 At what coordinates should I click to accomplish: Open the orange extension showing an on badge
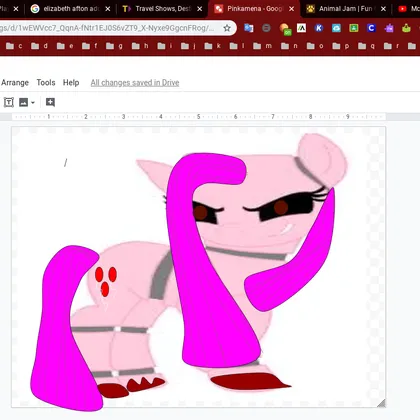(285, 29)
